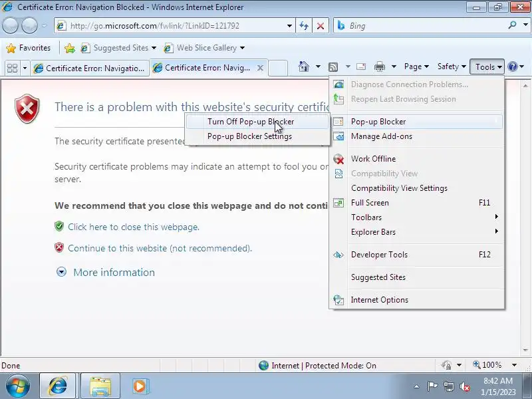Image resolution: width=532 pixels, height=399 pixels.
Task: Open a new blank tab
Action: pos(278,68)
